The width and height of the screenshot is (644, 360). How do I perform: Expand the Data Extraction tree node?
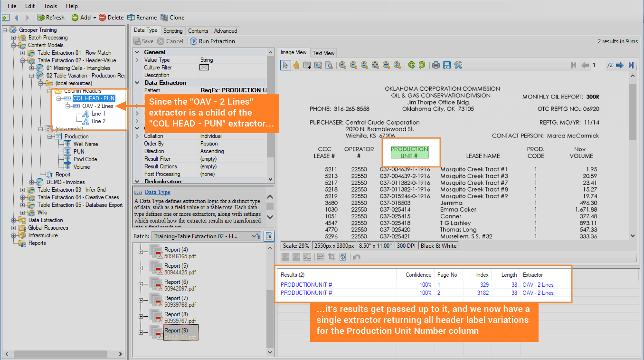pos(14,220)
